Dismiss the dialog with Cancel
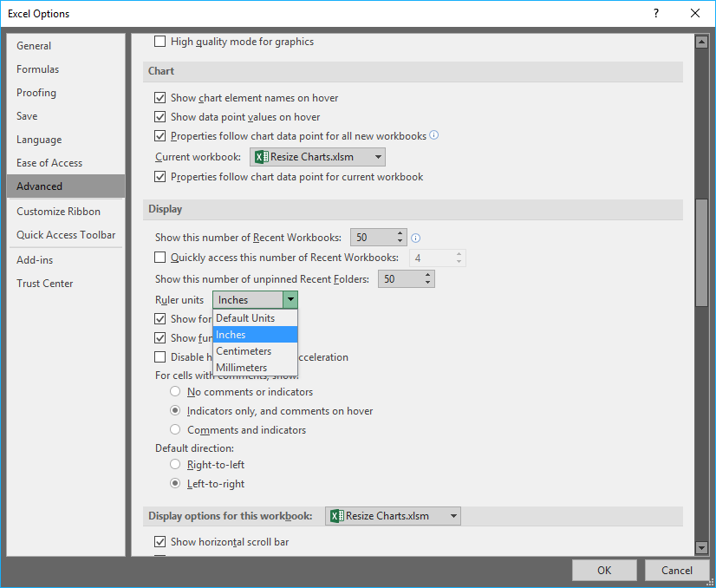The image size is (716, 588). pyautogui.click(x=677, y=570)
